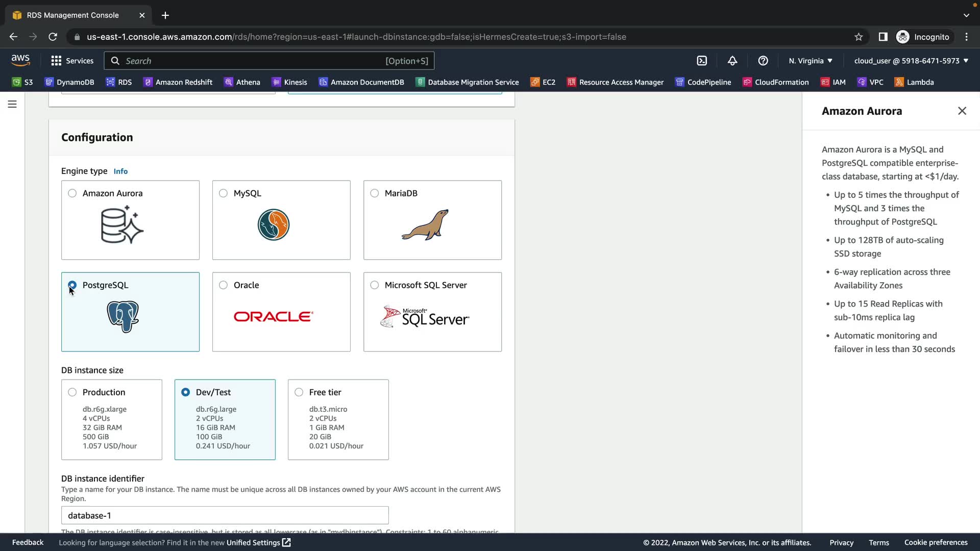Choose the Free tier instance size
This screenshot has height=551, width=980.
[x=299, y=392]
